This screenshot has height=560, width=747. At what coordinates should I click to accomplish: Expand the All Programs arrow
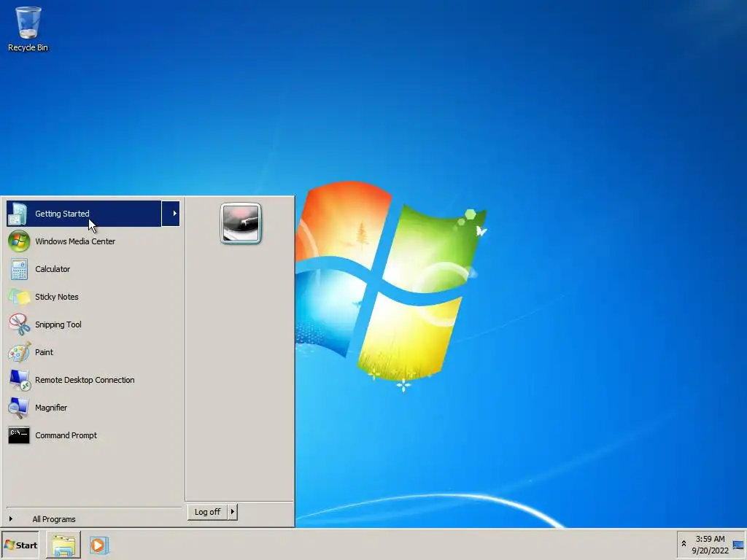click(10, 519)
